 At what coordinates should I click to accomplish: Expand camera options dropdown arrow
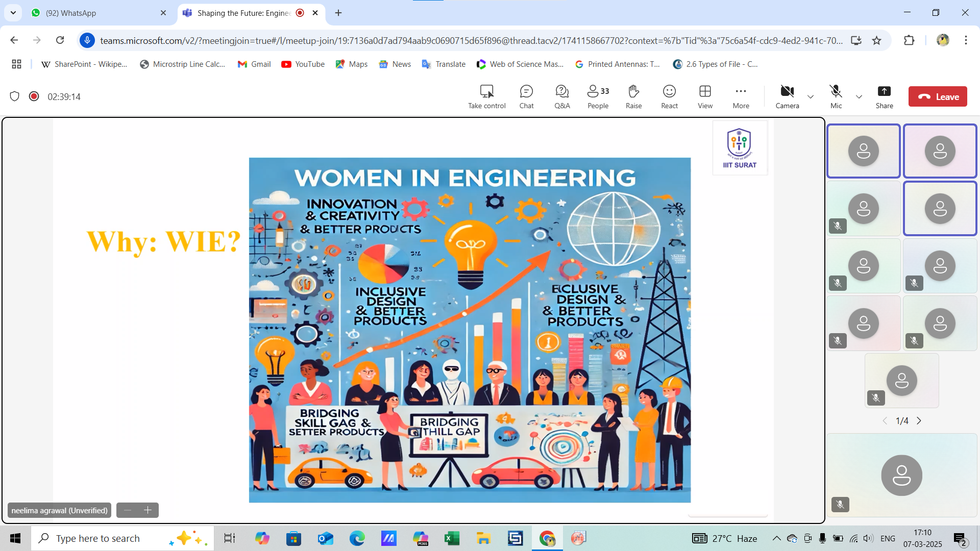(811, 97)
